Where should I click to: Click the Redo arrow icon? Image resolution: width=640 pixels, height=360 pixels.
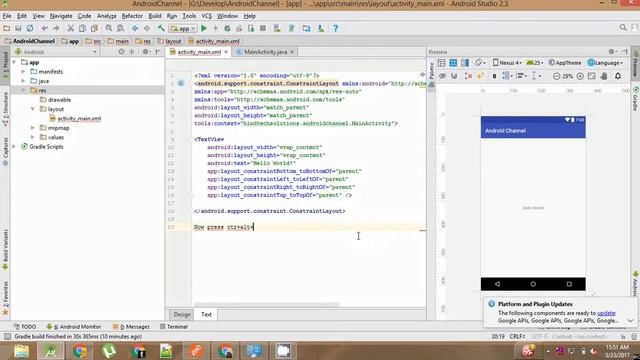click(56, 29)
